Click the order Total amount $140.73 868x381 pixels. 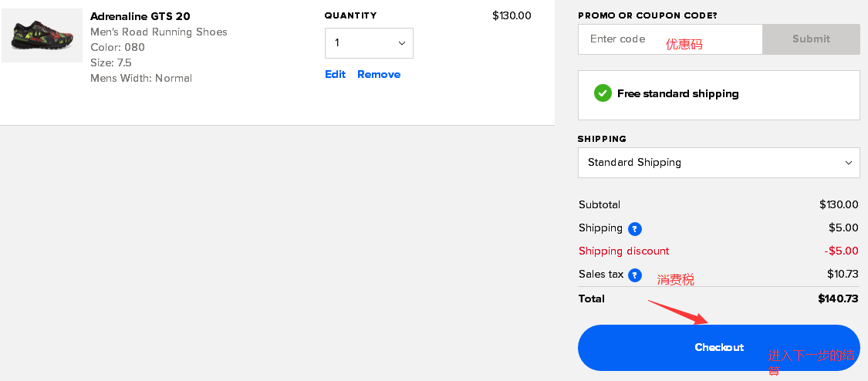(x=838, y=298)
